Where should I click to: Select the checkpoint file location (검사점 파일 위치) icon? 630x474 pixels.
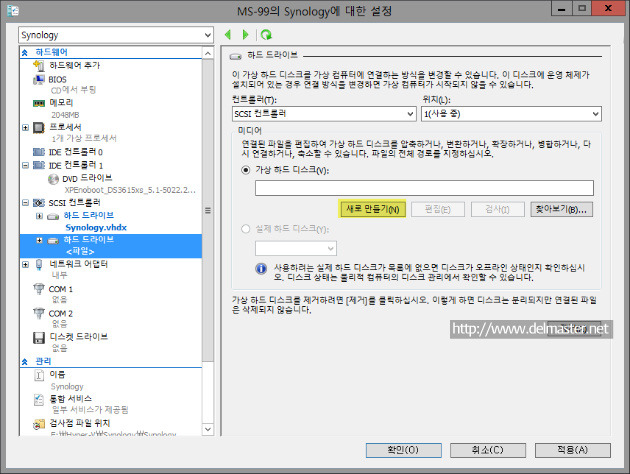[39, 424]
